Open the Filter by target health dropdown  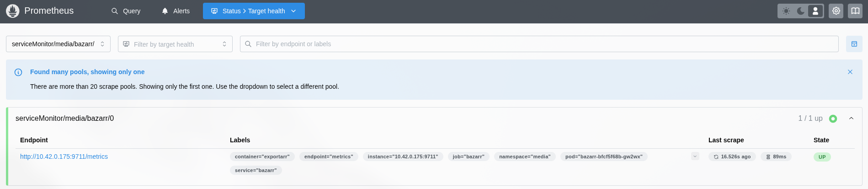175,44
